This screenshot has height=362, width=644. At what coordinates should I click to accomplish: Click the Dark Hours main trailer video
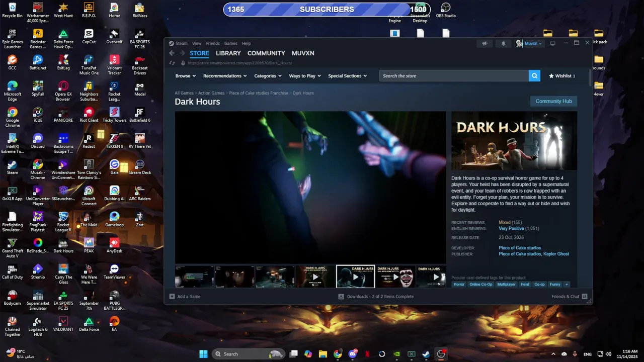(310, 188)
